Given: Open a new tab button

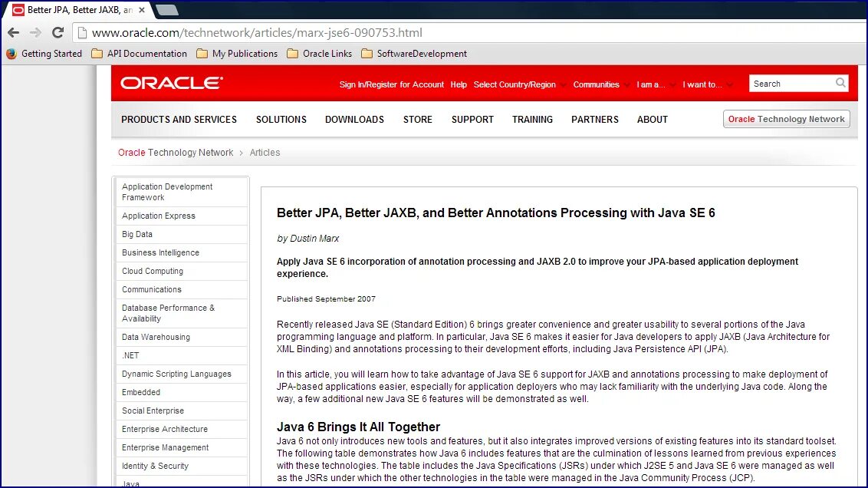Looking at the screenshot, I should tap(166, 10).
